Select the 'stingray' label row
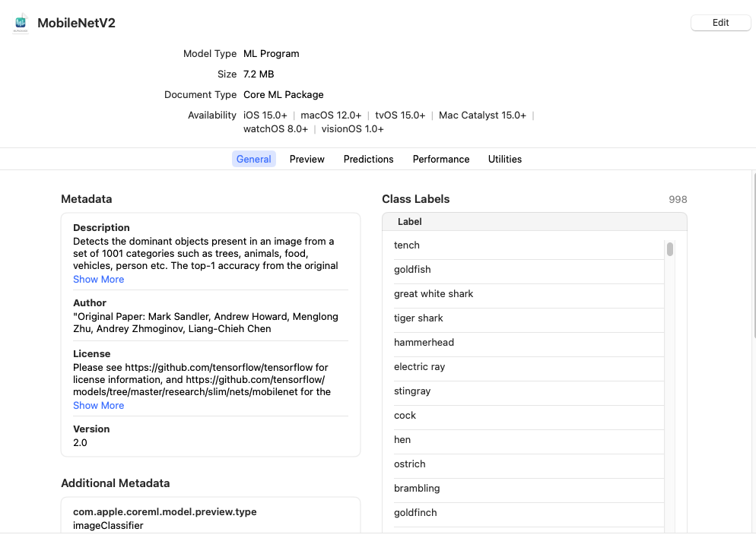This screenshot has height=538, width=756. tap(529, 391)
